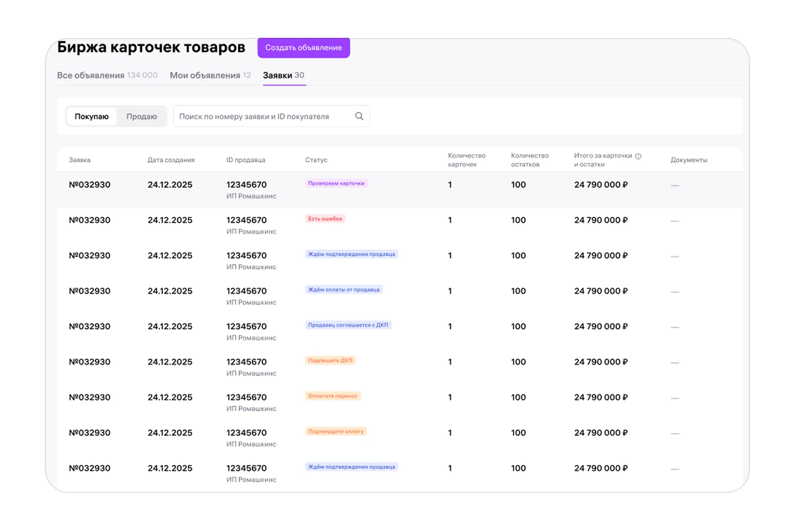Click remaining count 100 in Есть ошибки row
This screenshot has width=795, height=532.
click(x=519, y=220)
